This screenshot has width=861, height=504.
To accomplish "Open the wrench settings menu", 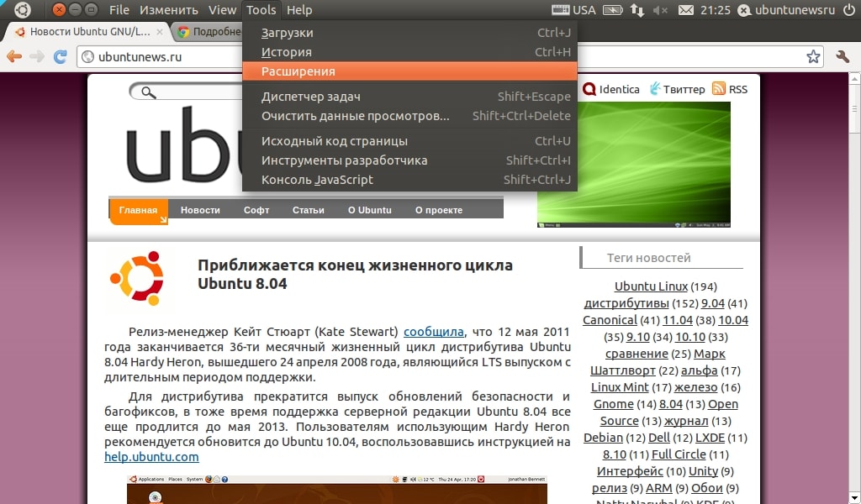I will coord(843,56).
